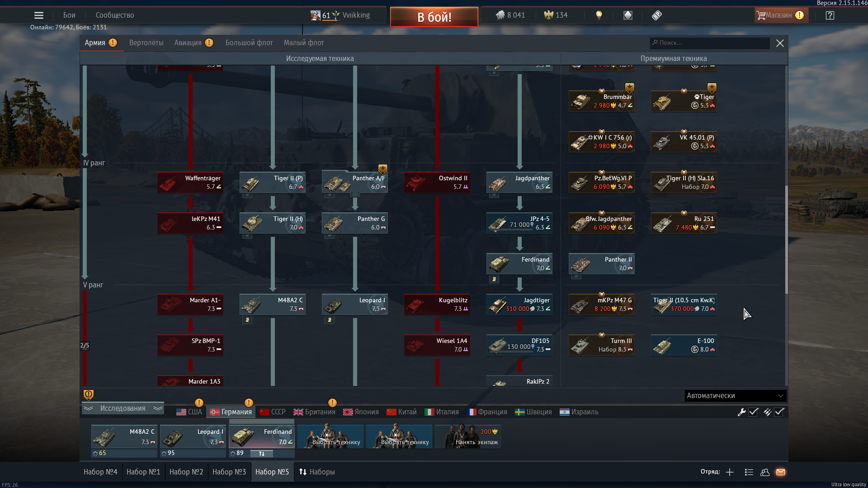Open the Наборы presets button
The height and width of the screenshot is (488, 868).
[x=317, y=472]
